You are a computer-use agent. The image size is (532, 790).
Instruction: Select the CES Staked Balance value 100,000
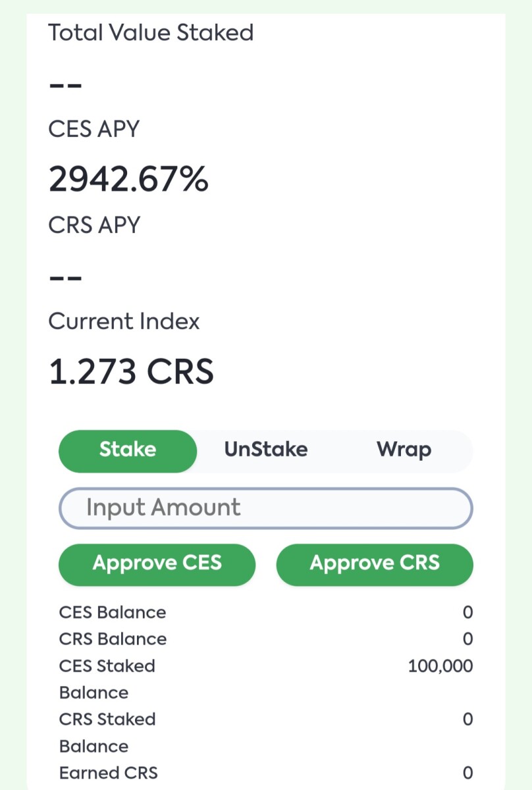click(440, 666)
